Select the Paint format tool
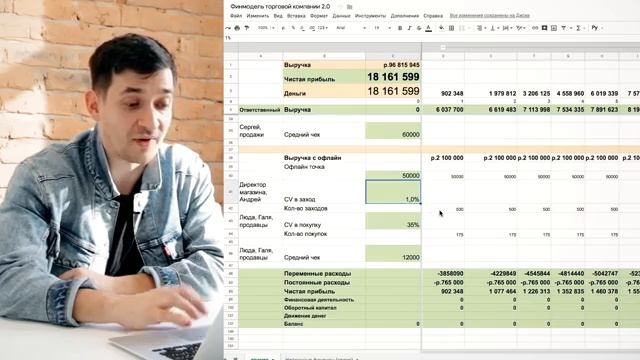This screenshot has width=640, height=360. [x=247, y=28]
